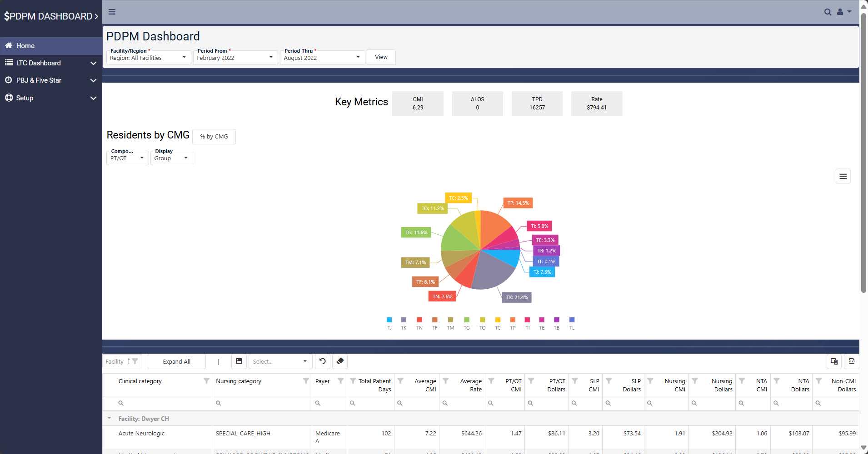Click the View button
This screenshot has width=868, height=454.
tap(381, 57)
